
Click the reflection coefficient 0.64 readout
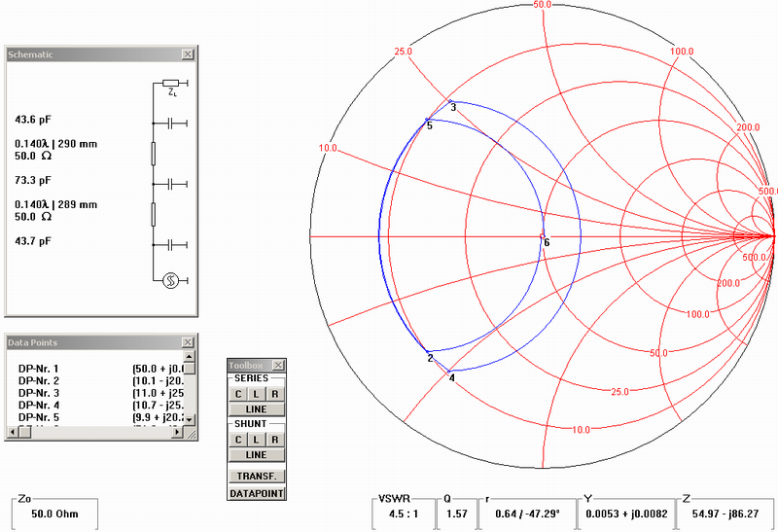(527, 514)
